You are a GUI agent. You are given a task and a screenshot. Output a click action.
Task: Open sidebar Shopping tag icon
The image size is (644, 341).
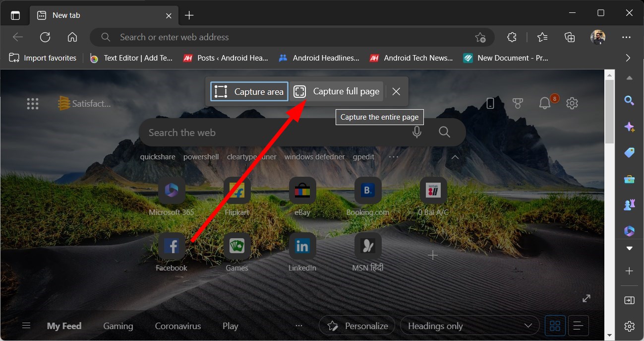(x=629, y=153)
